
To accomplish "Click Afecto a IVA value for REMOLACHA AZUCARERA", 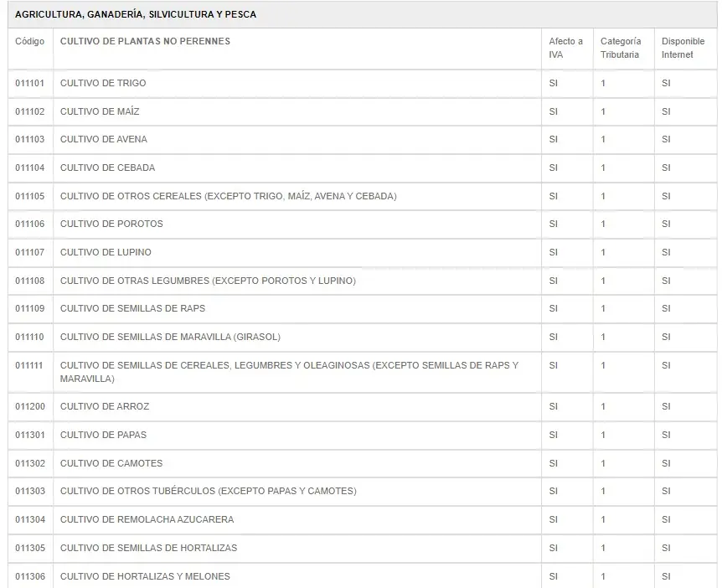I will click(x=553, y=520).
